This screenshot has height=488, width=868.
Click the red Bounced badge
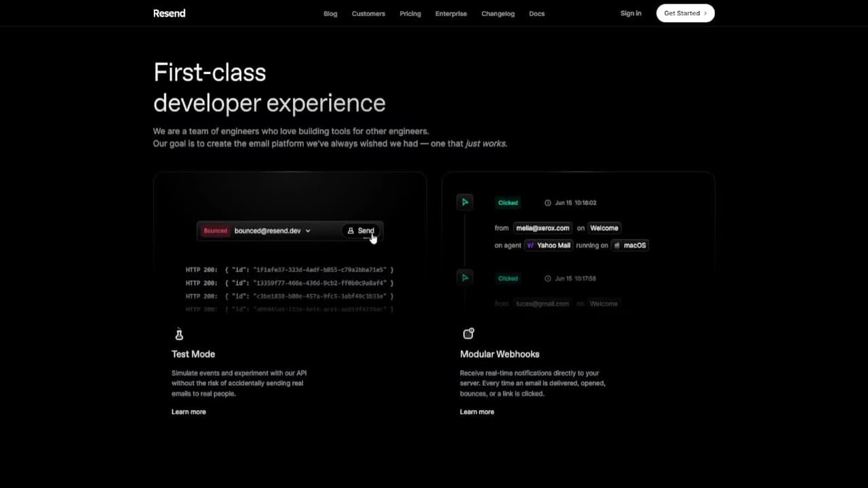(x=216, y=231)
